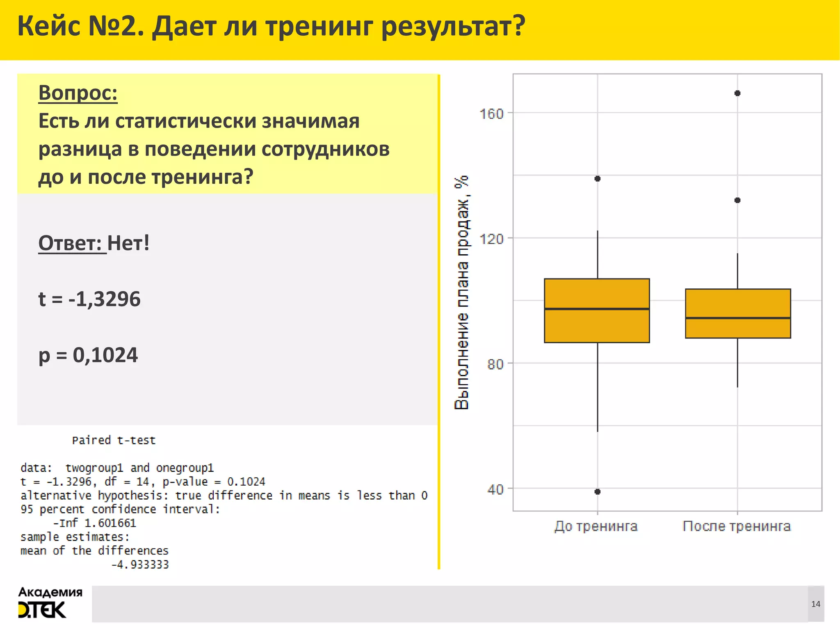Screen dimensions: 840x630
Task: Click the 'До тренинга' outlier dot near 140
Action: (x=598, y=178)
